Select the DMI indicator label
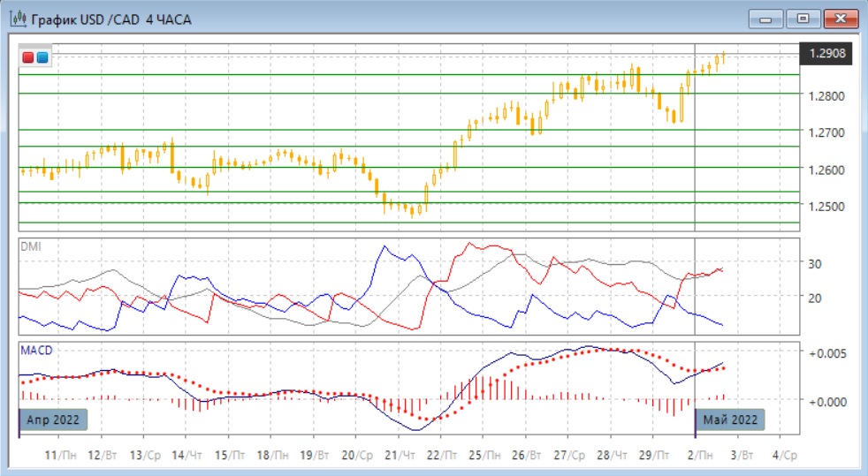 point(30,246)
